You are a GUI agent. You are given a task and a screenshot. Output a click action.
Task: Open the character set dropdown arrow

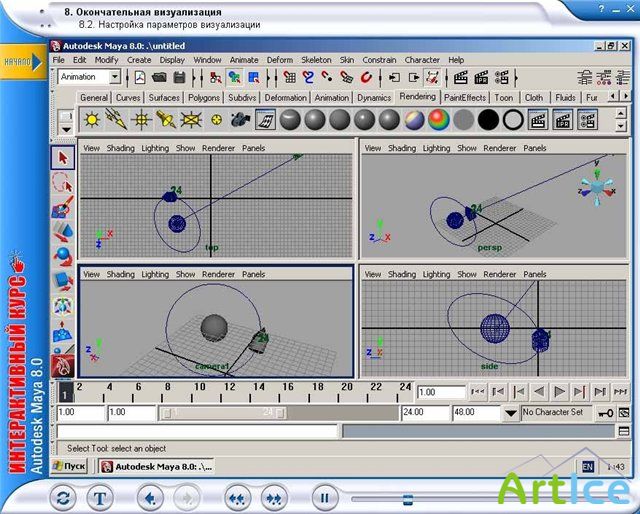(x=510, y=414)
